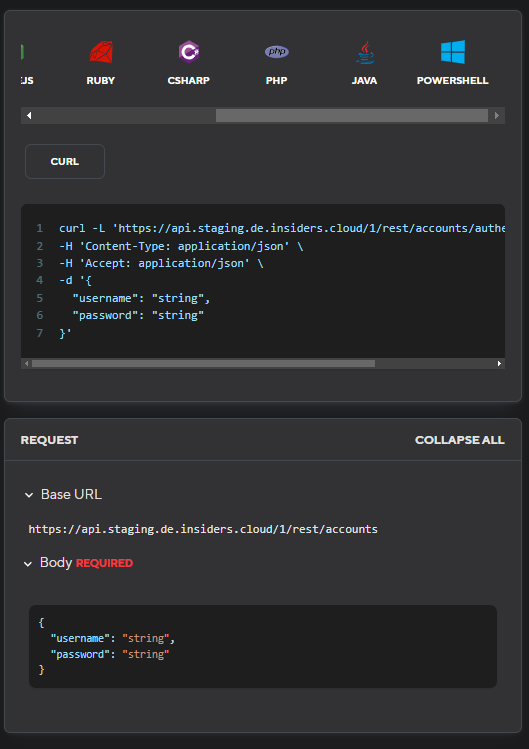Open the CSHARP tab label
Image resolution: width=529 pixels, height=749 pixels.
(188, 81)
